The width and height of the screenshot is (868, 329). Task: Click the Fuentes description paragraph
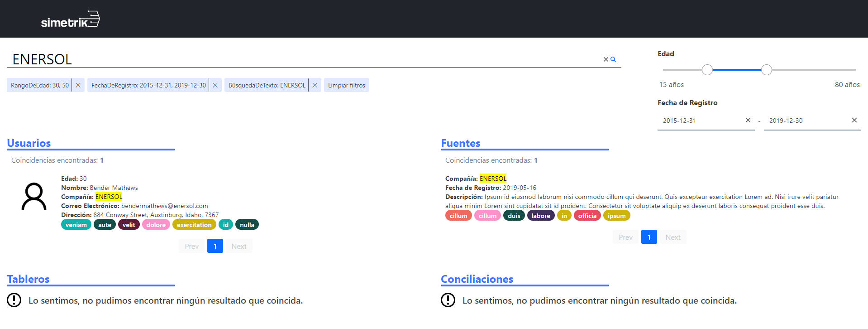click(642, 201)
